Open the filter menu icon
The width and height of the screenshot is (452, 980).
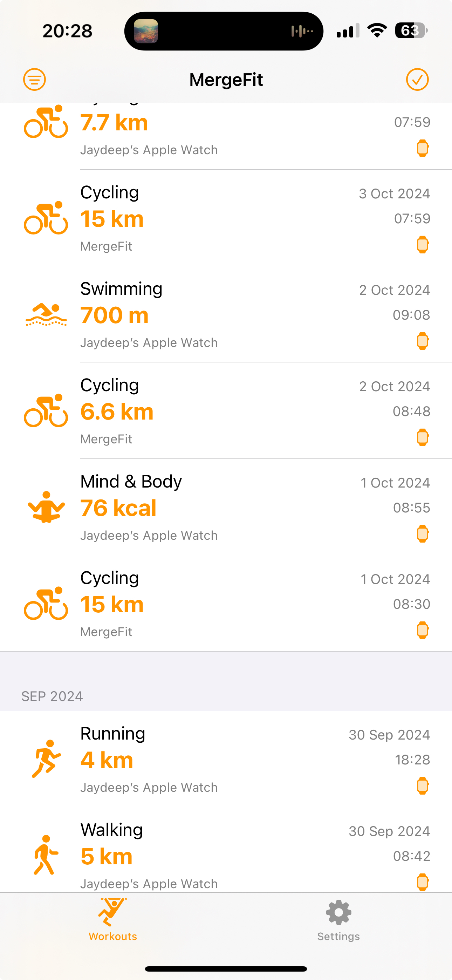click(35, 80)
